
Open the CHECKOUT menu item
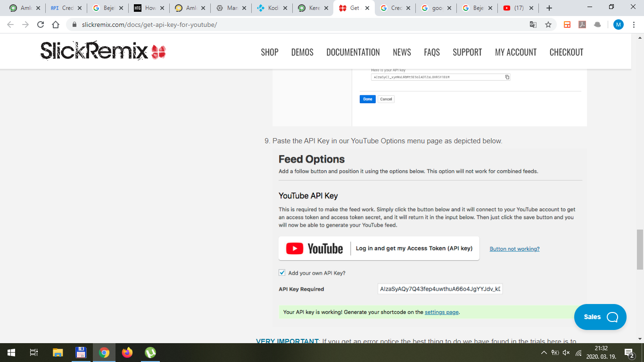click(566, 52)
